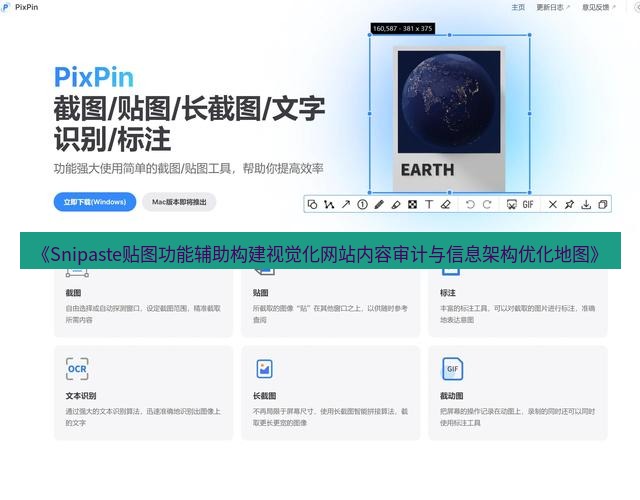Click the 贴图 card title

[x=261, y=293]
